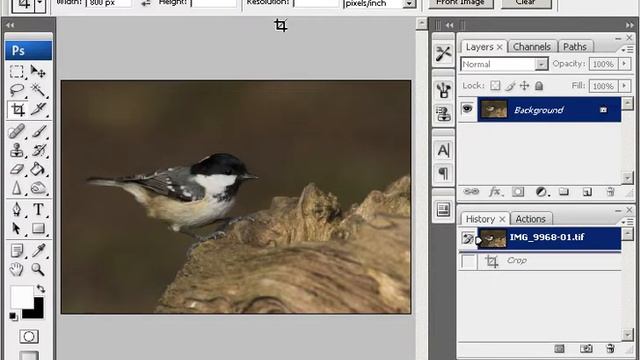Click the crop Width field
The height and width of the screenshot is (360, 640).
109,3
